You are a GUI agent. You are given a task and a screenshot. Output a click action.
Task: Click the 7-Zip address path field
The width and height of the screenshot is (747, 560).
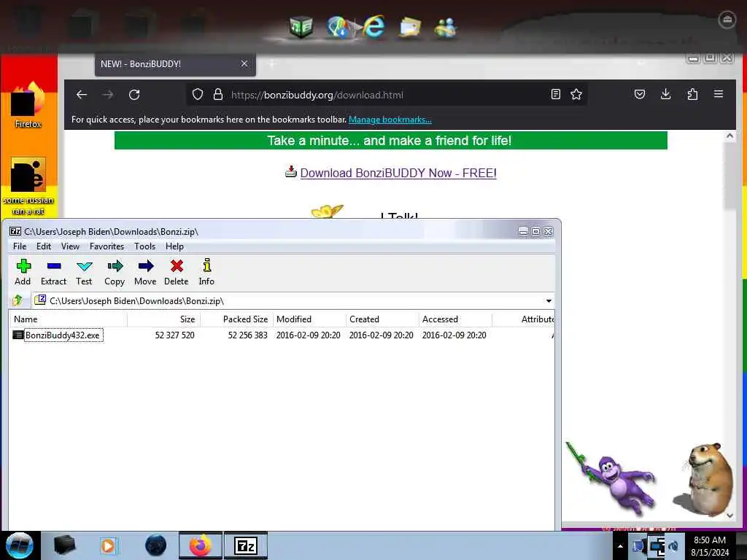(x=288, y=300)
